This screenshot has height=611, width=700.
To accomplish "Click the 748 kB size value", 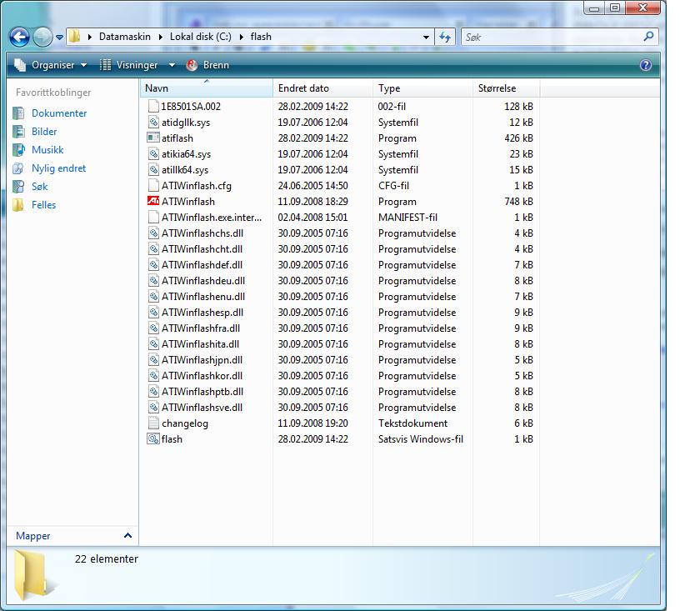I will 518,202.
